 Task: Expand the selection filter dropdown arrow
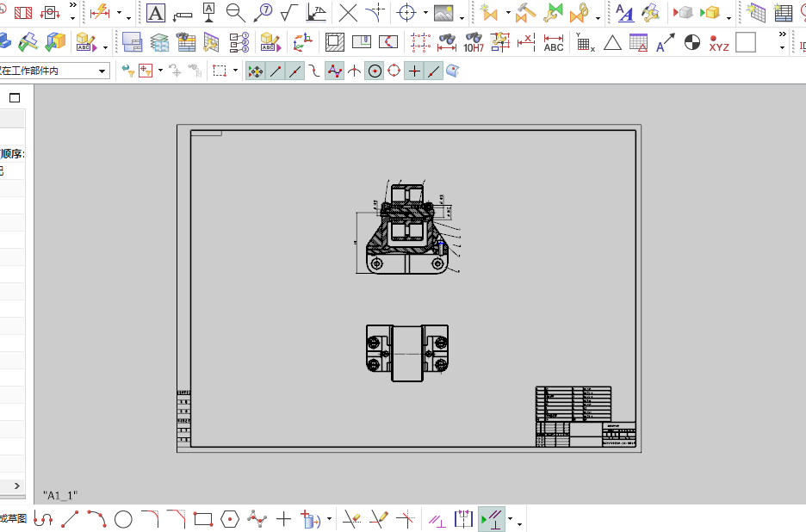pos(160,71)
